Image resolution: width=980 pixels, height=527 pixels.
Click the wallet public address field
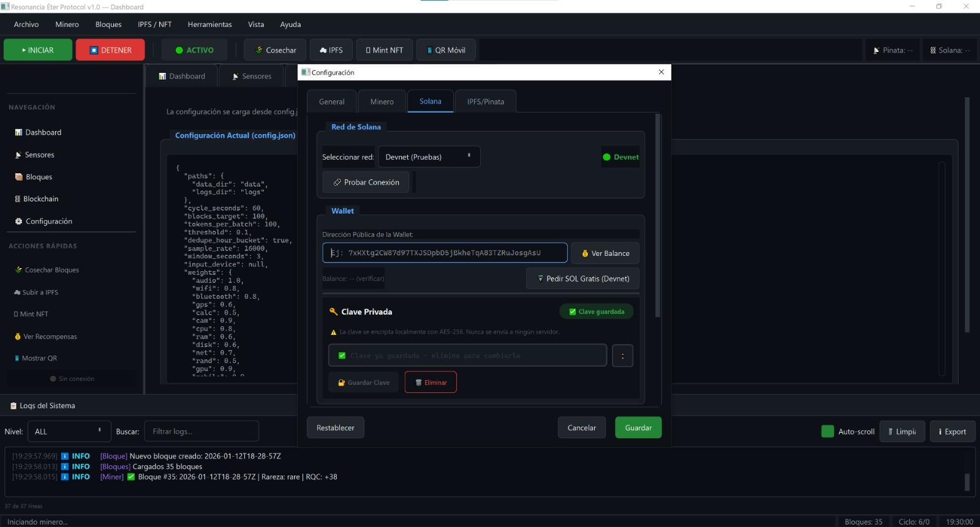point(445,253)
